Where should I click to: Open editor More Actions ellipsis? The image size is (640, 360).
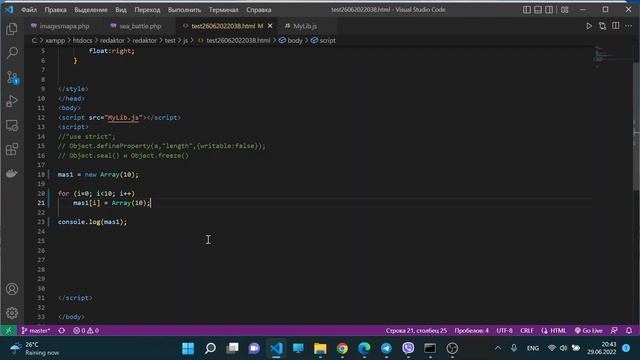[629, 26]
